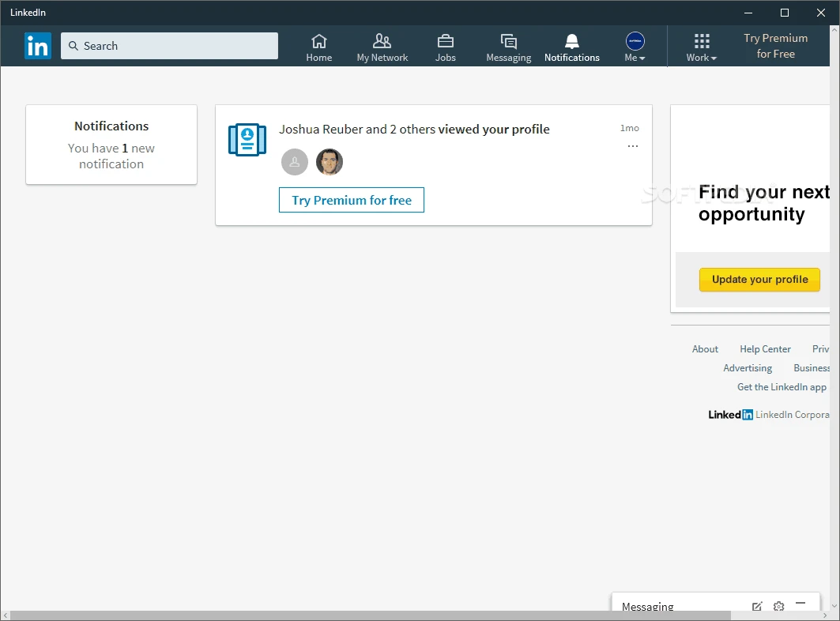Screen dimensions: 840x621
Task: Click the vertical scrollbar up arrow
Action: coord(834,30)
